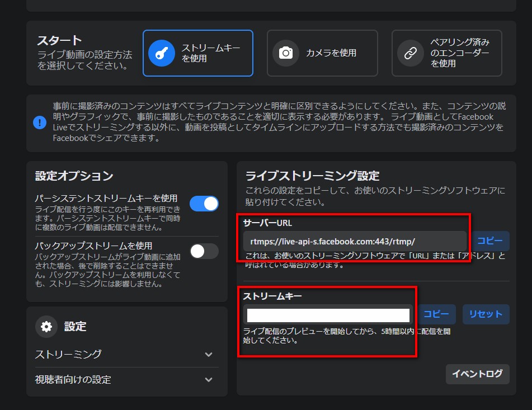Open the イベントログ
The image size is (532, 410).
pyautogui.click(x=477, y=374)
